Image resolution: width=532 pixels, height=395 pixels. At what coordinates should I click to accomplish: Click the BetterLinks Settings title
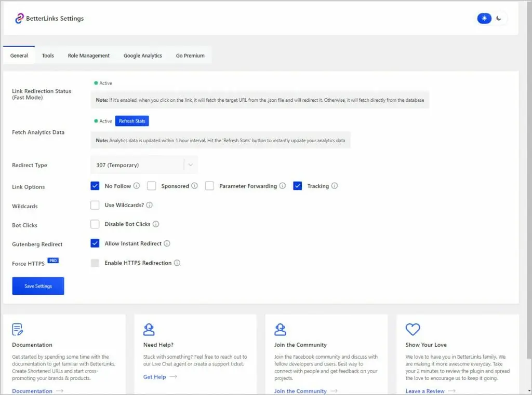[55, 18]
